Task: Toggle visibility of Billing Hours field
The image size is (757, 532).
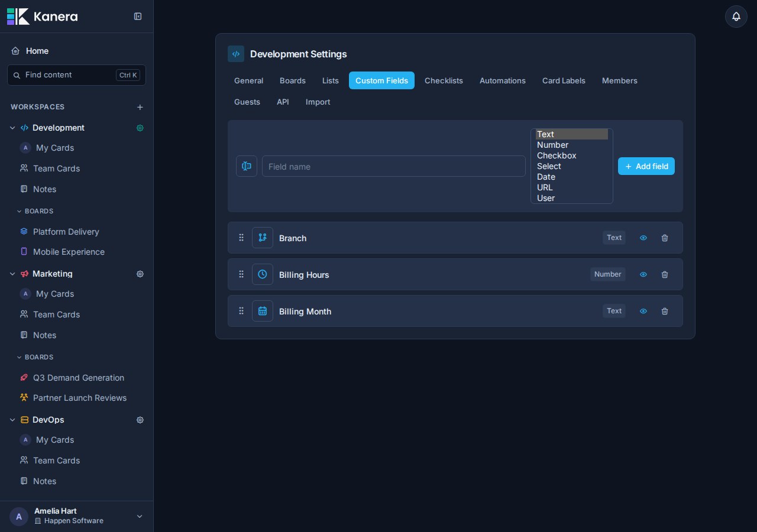Action: 643,274
